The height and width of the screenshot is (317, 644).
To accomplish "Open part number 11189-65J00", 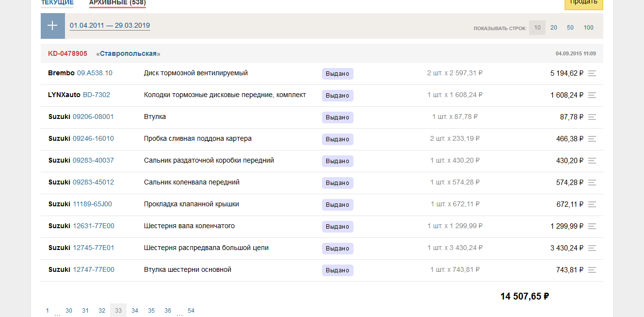I will click(x=92, y=204).
